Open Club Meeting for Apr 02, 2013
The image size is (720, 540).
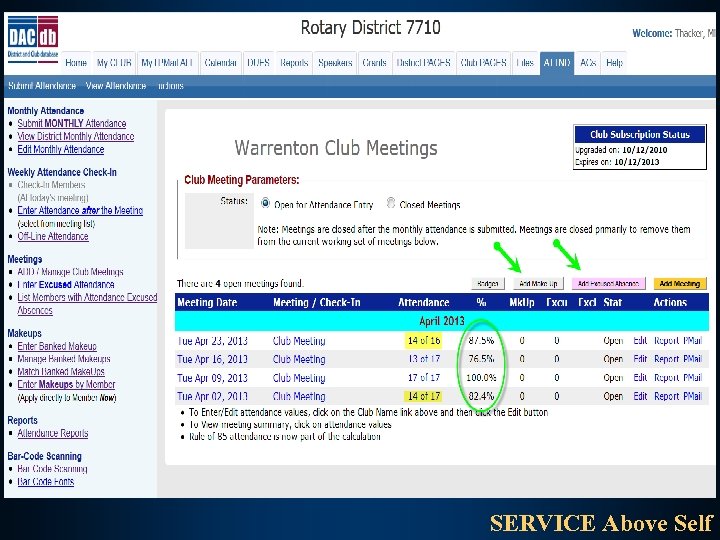click(299, 396)
